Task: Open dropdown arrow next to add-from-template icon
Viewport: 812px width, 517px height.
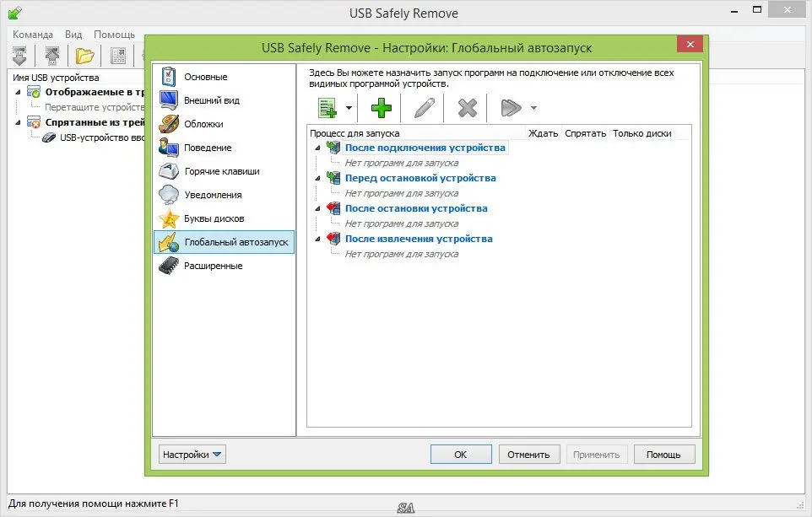Action: pyautogui.click(x=349, y=108)
